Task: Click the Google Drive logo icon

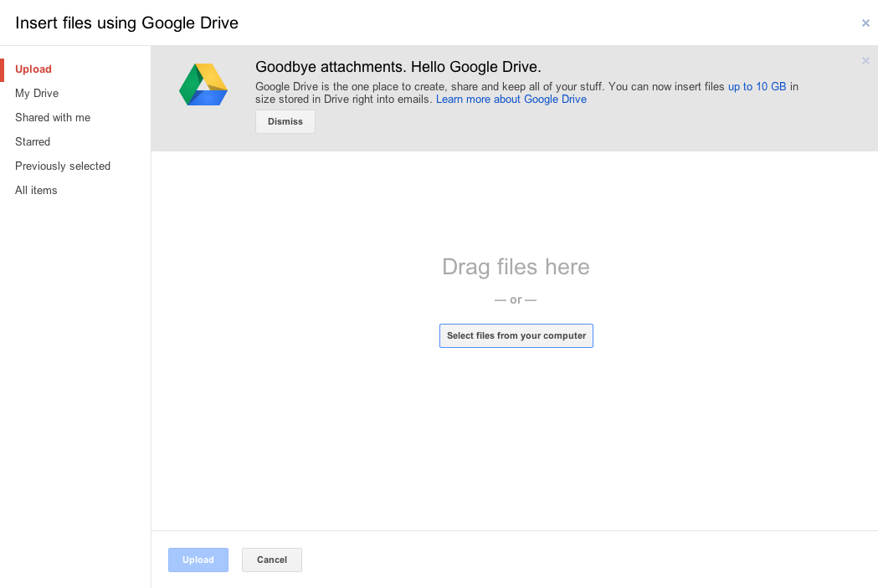Action: click(x=203, y=84)
